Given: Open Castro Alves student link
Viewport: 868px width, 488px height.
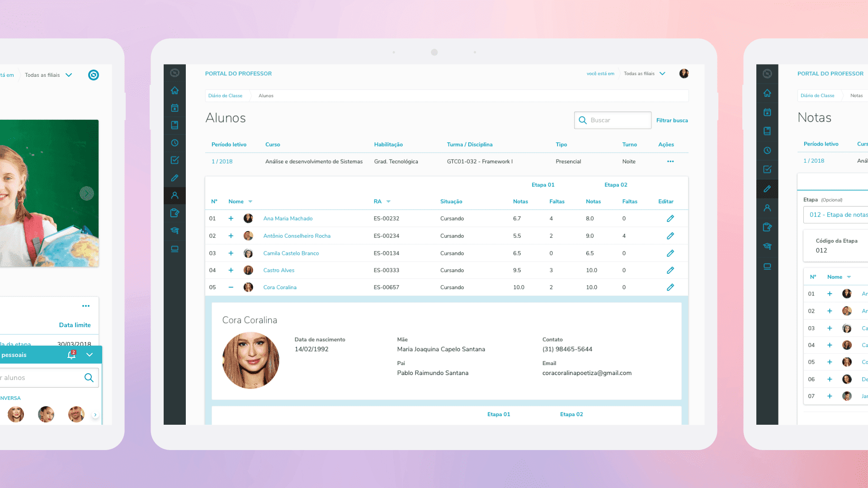Looking at the screenshot, I should 279,270.
